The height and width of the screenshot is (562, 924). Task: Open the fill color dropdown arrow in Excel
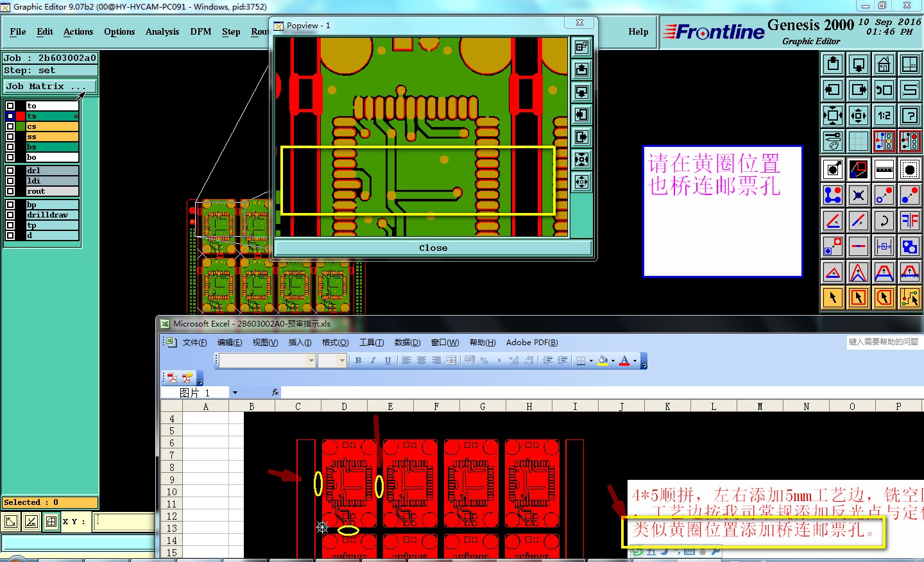click(x=613, y=361)
